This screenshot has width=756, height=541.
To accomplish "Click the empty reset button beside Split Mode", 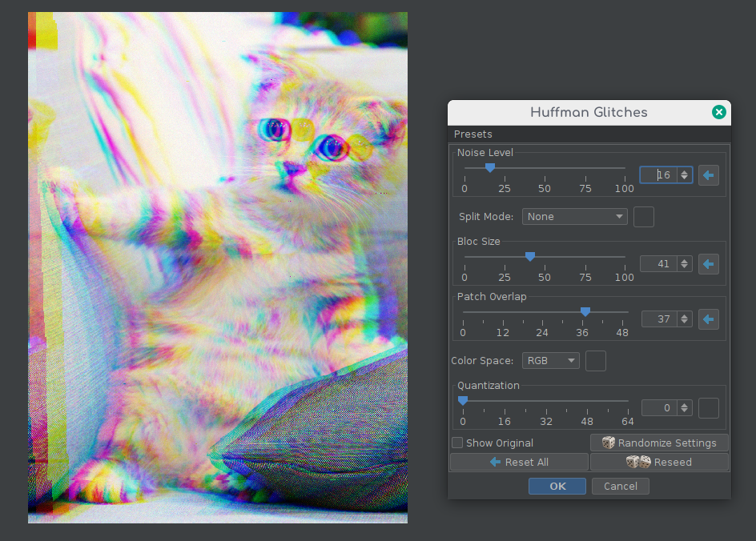I will tap(643, 217).
